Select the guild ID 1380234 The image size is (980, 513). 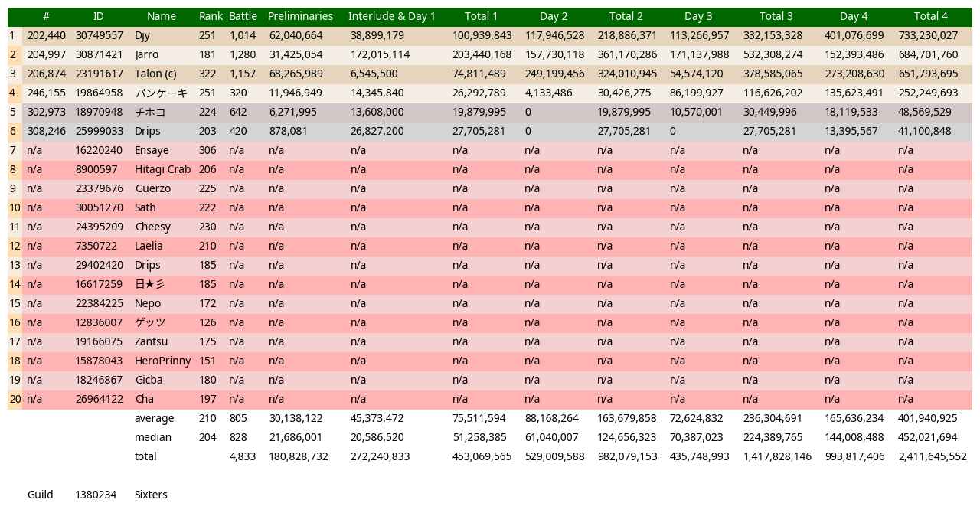coord(96,495)
